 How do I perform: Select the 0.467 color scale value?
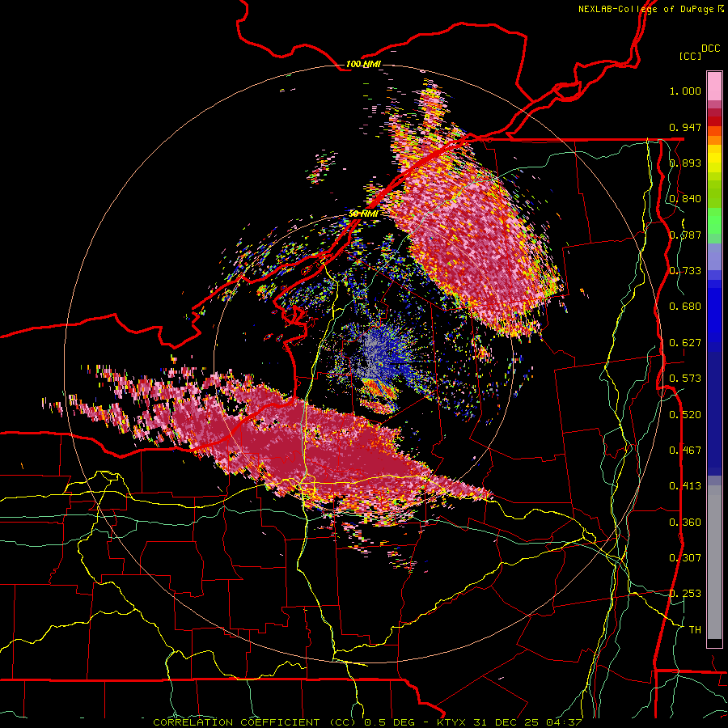[685, 451]
